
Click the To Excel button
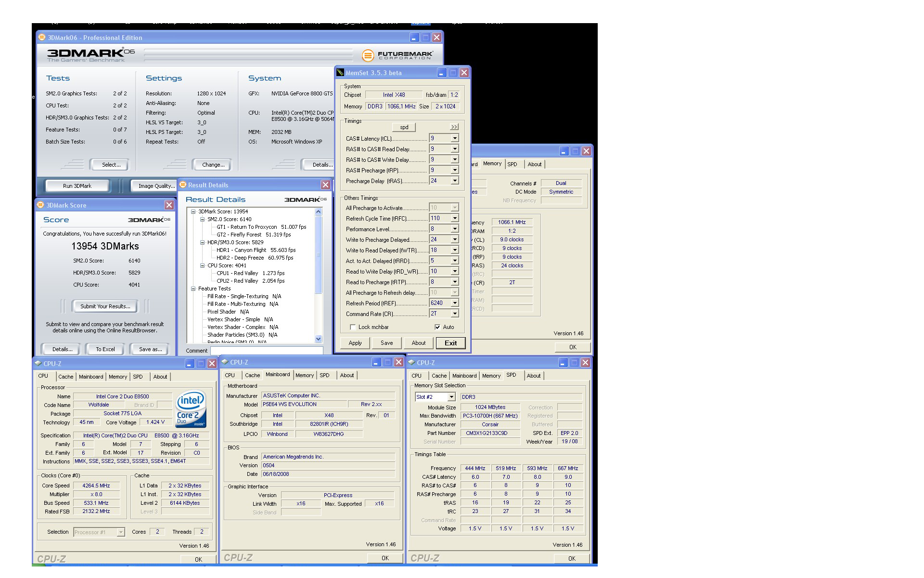[x=105, y=349]
